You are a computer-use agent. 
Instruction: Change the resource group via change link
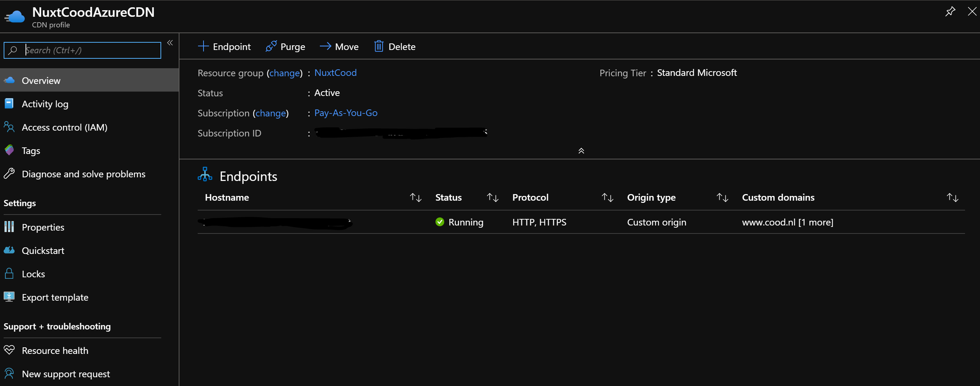tap(284, 73)
